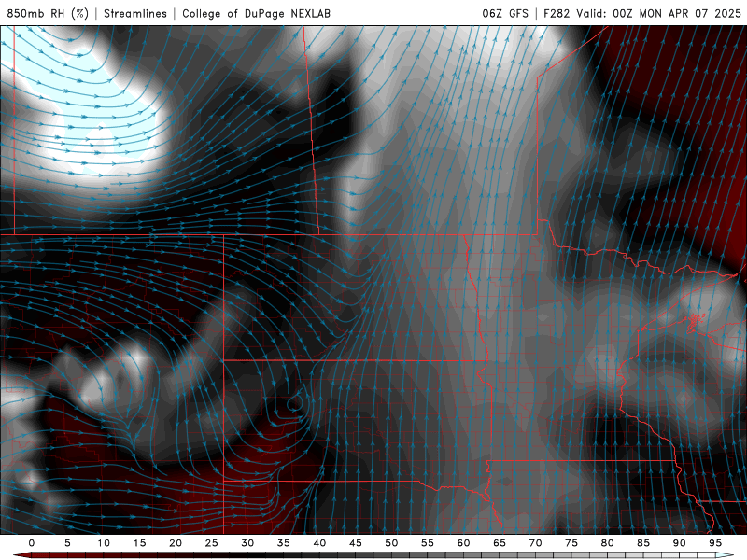Screen dimensions: 747x560
Task: Click the colorbar label "95"
Action: [714, 543]
